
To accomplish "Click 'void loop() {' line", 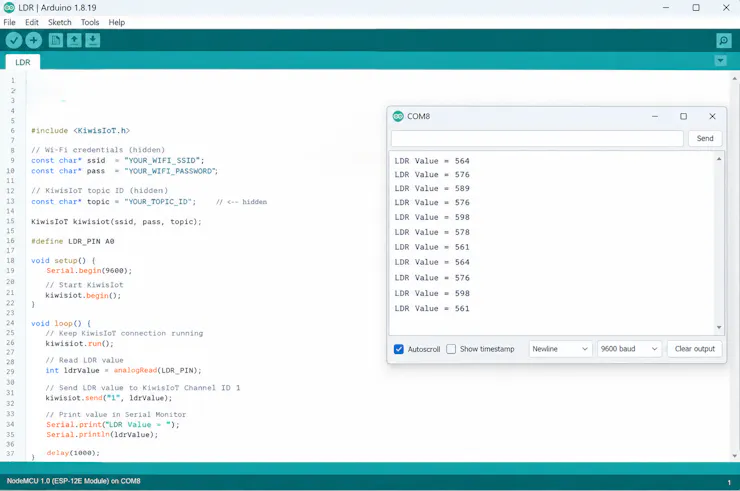I will tap(61, 323).
